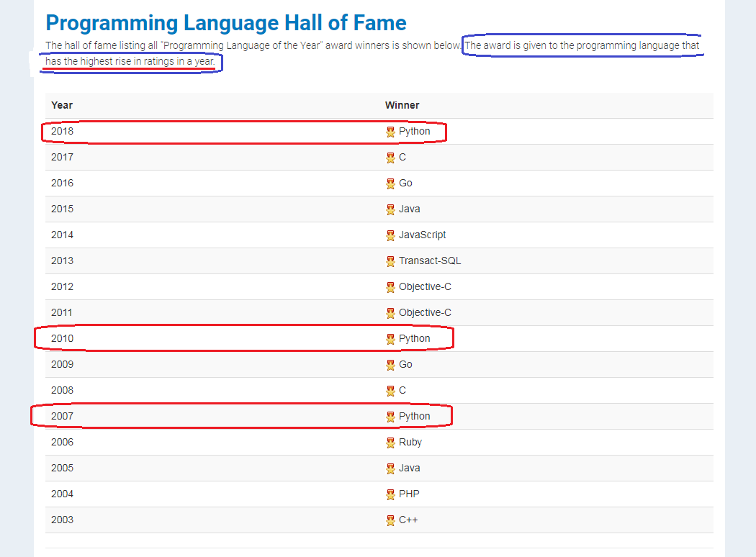Click the winner name C++

[408, 520]
